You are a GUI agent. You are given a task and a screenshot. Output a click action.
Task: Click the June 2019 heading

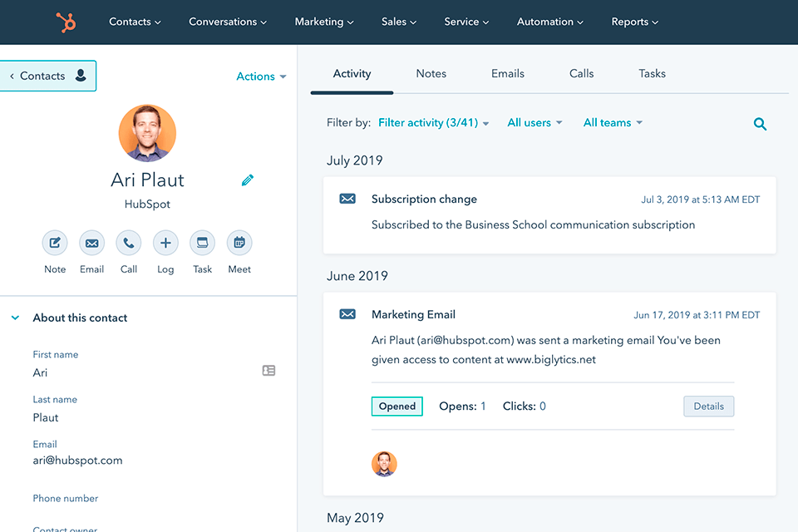pos(357,276)
